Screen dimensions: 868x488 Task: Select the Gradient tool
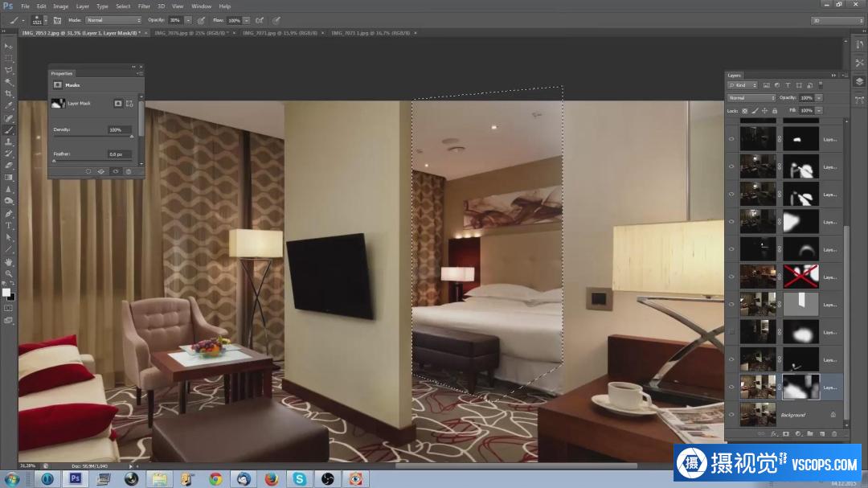8,177
